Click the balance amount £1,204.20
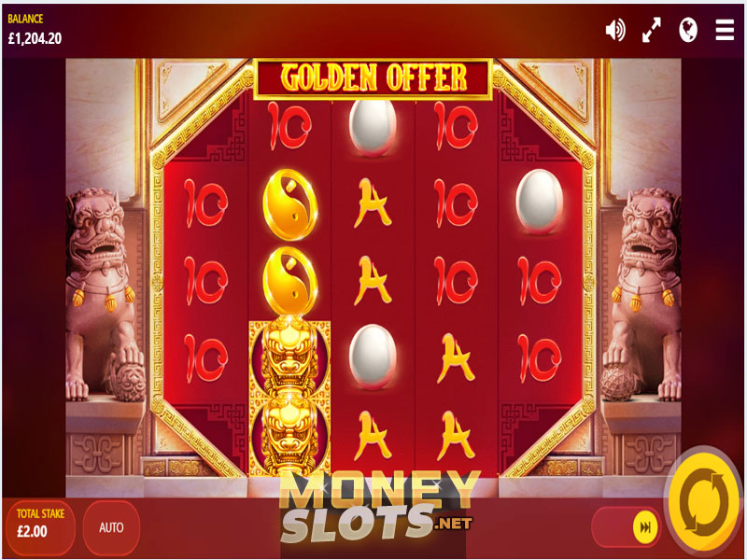 coord(35,38)
